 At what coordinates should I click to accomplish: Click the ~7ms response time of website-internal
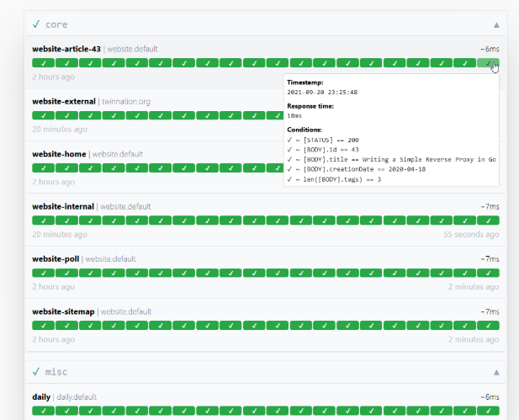point(490,206)
